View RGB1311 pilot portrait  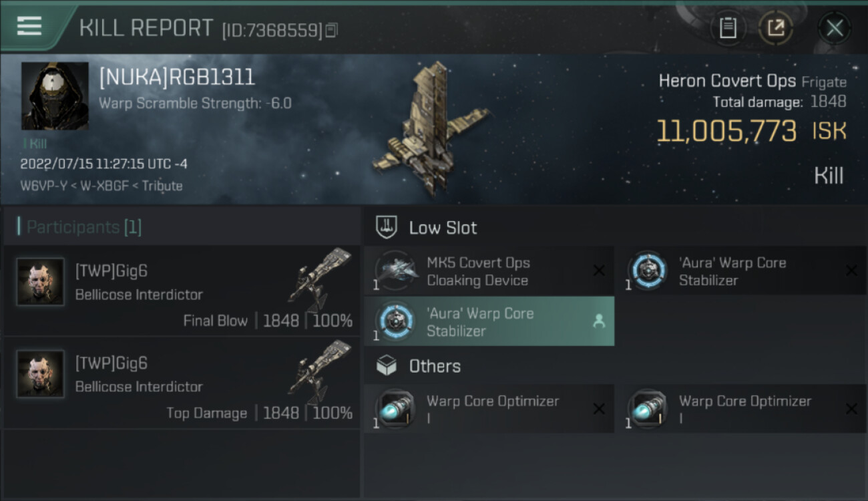(x=55, y=96)
